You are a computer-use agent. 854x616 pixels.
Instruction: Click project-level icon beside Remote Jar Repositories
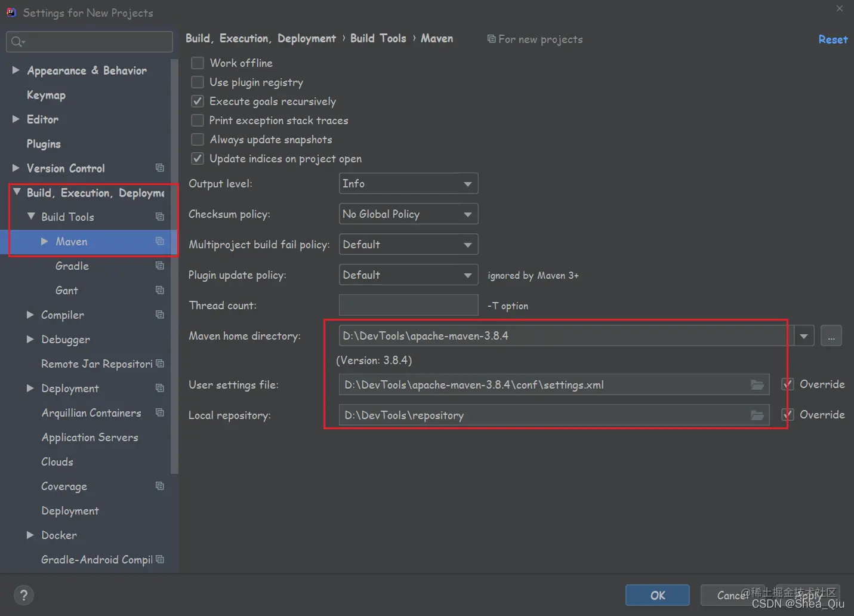tap(160, 364)
